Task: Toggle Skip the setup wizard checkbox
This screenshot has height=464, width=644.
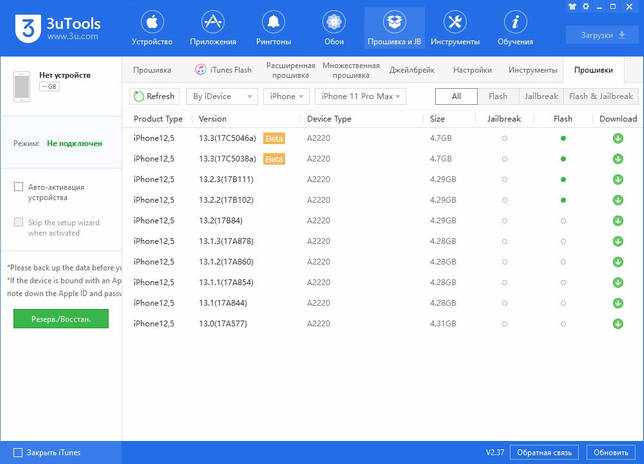Action: click(18, 222)
